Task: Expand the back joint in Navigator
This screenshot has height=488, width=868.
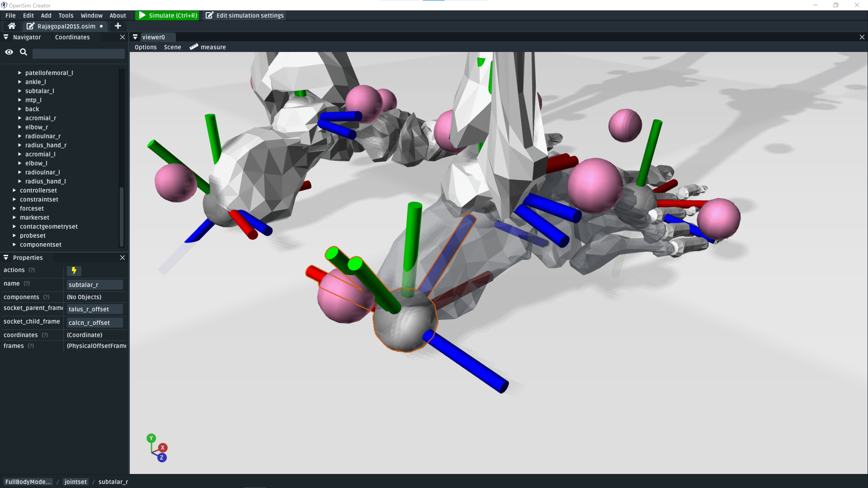Action: click(x=19, y=109)
